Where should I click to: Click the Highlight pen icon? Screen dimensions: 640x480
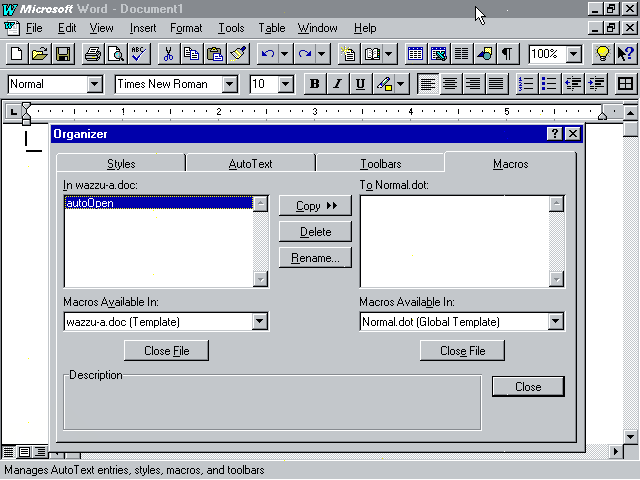pyautogui.click(x=384, y=84)
